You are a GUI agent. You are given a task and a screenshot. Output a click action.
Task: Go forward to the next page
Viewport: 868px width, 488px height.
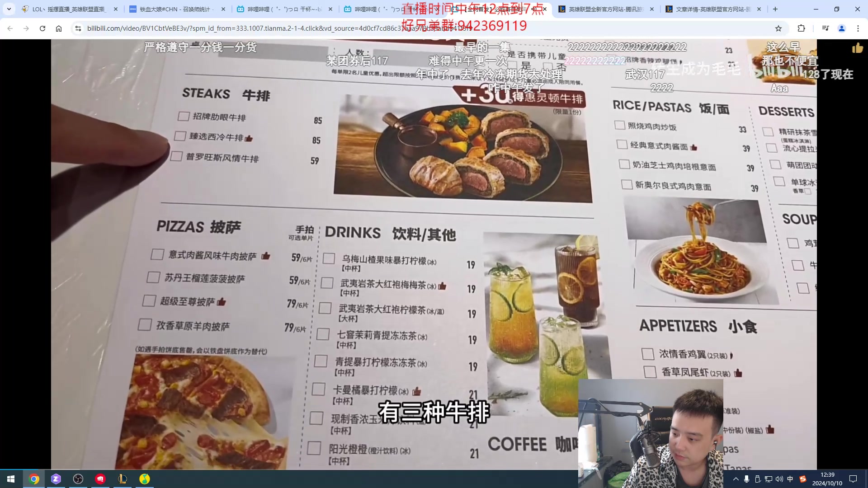(26, 28)
